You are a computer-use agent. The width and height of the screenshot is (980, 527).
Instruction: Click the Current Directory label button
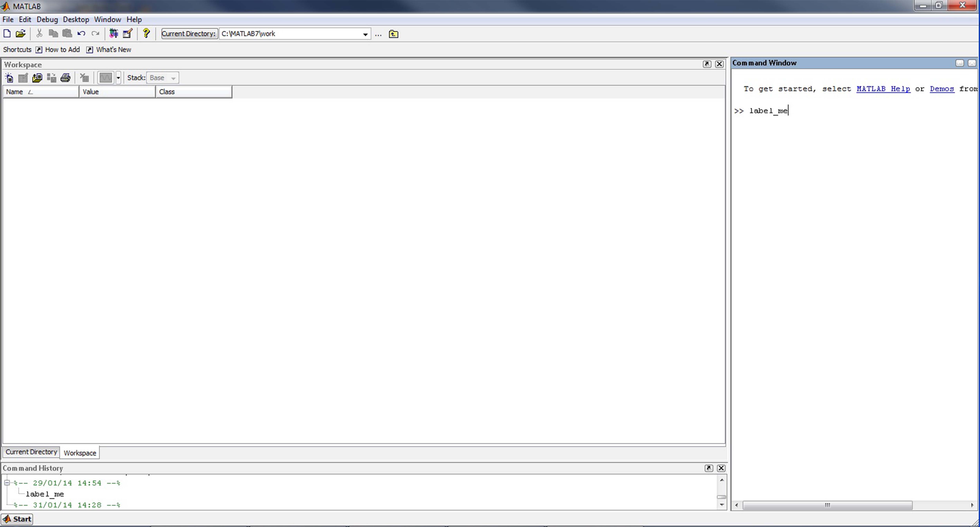[x=189, y=34]
